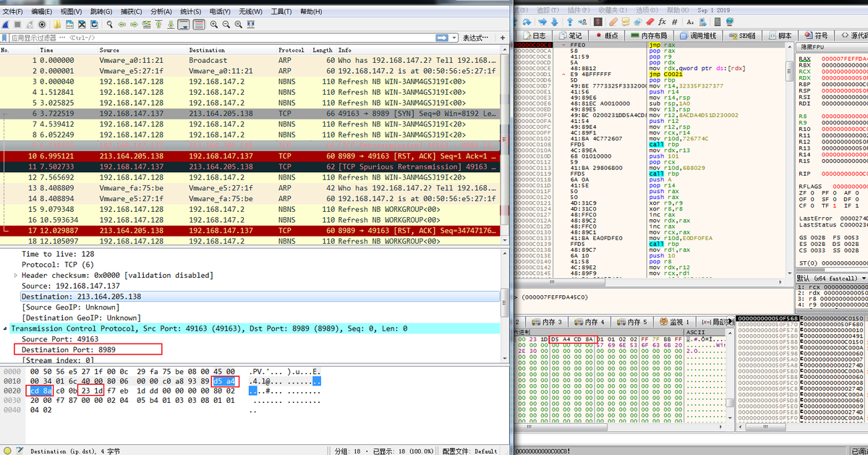Open the 统计(S) menu
The height and width of the screenshot is (455, 868).
pyautogui.click(x=191, y=12)
